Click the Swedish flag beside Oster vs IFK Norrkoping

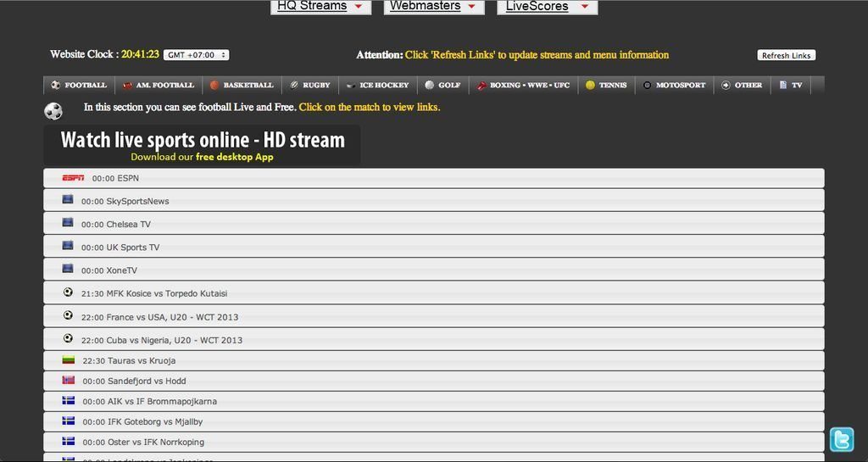[x=68, y=441]
